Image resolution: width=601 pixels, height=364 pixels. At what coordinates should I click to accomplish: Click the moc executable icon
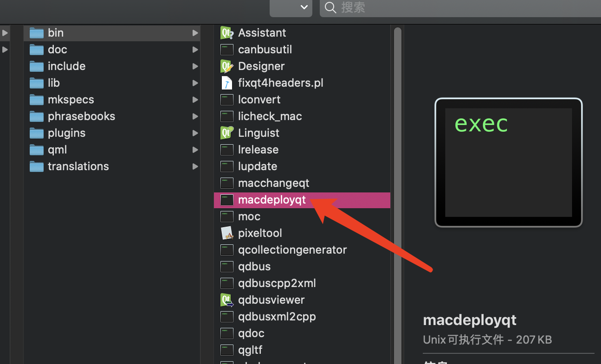click(x=226, y=217)
